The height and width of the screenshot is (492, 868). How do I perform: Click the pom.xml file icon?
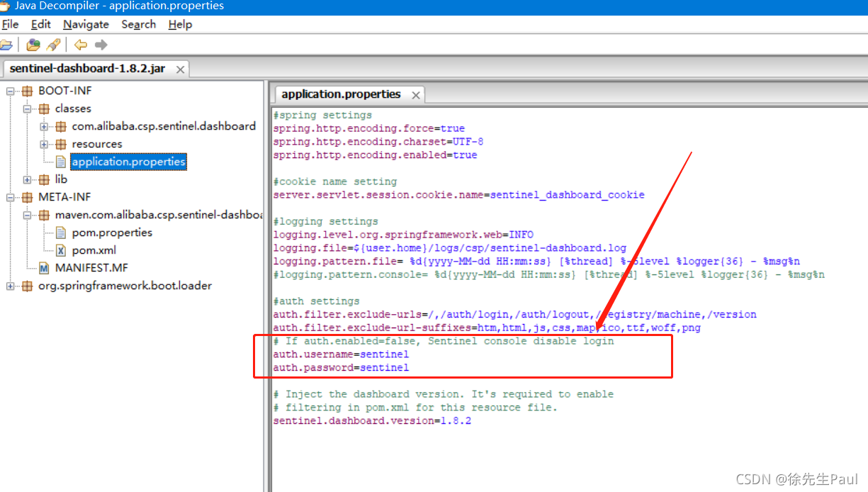pyautogui.click(x=61, y=250)
